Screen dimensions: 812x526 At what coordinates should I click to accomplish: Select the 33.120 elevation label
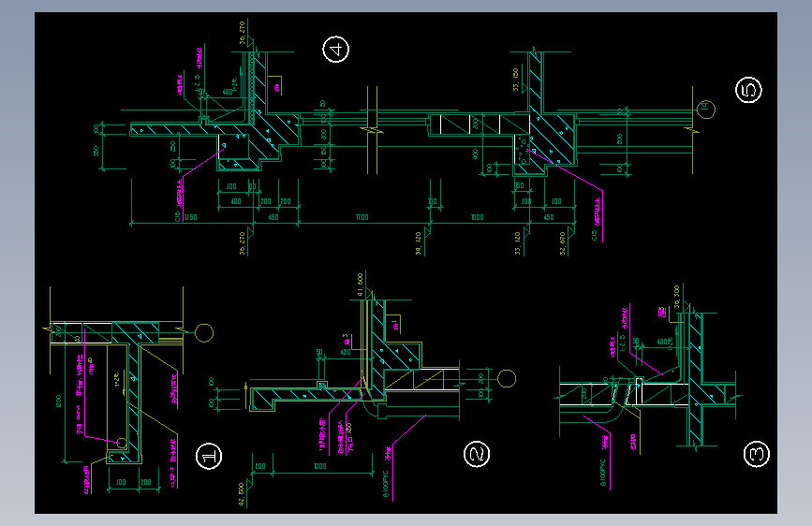(517, 243)
